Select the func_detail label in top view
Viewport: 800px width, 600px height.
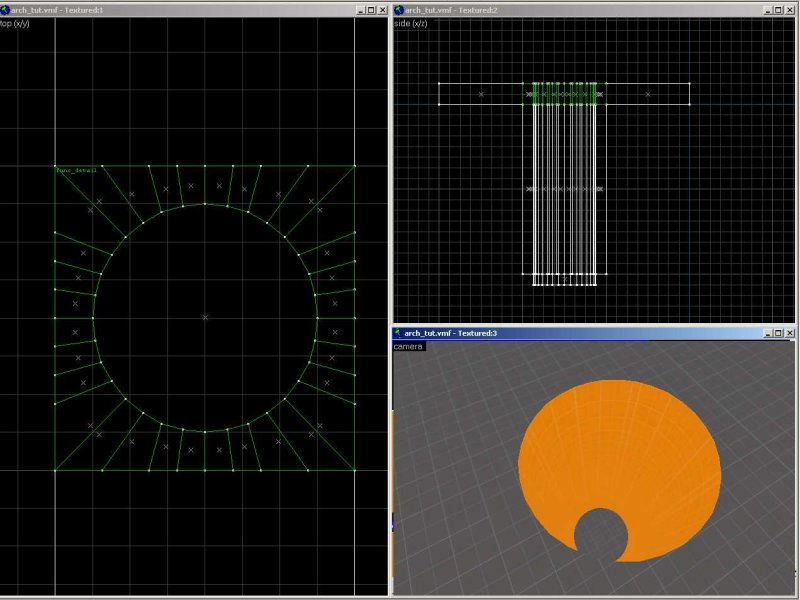[x=77, y=171]
